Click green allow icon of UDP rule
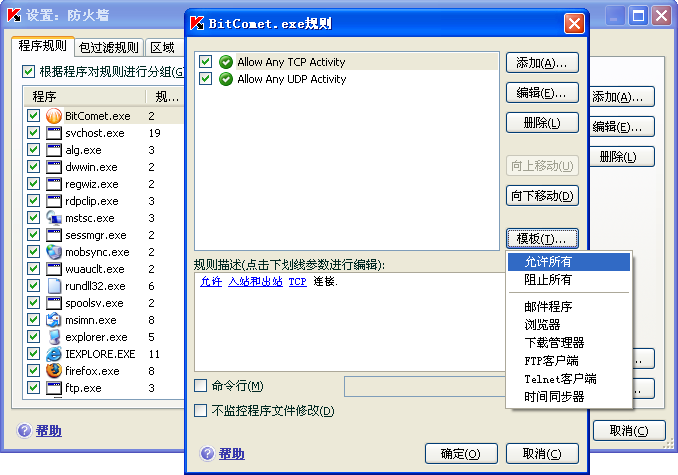The height and width of the screenshot is (475, 678). pos(226,79)
